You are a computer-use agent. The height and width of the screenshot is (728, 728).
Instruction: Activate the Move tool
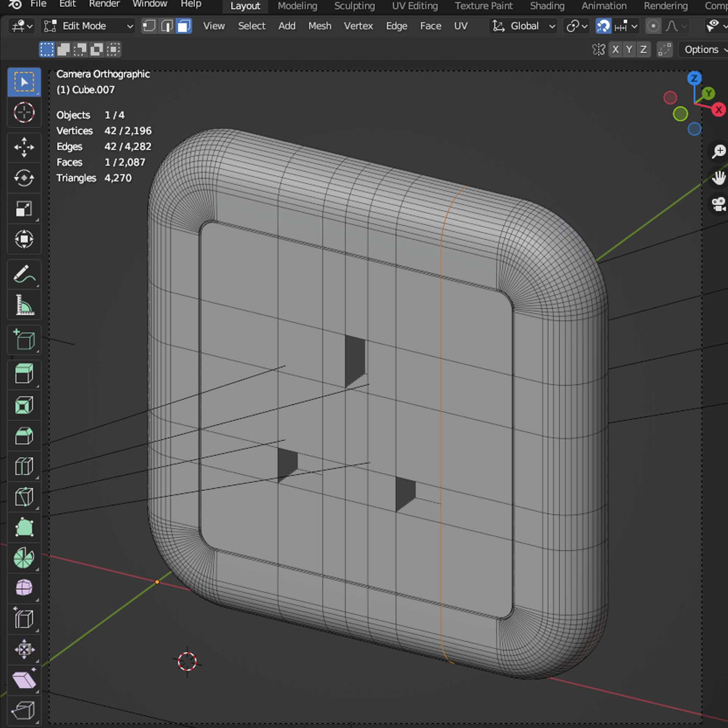[24, 147]
